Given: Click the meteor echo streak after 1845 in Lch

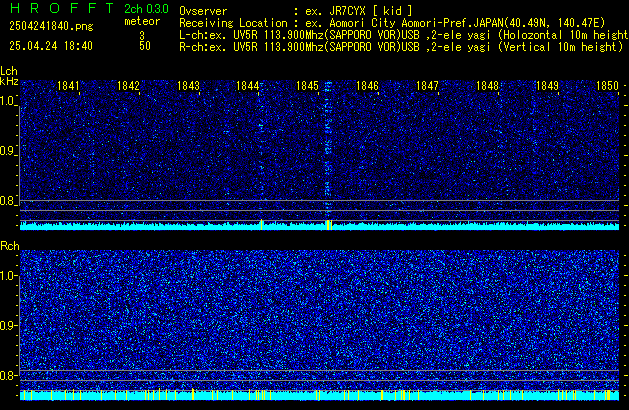Looking at the screenshot, I should (x=328, y=150).
